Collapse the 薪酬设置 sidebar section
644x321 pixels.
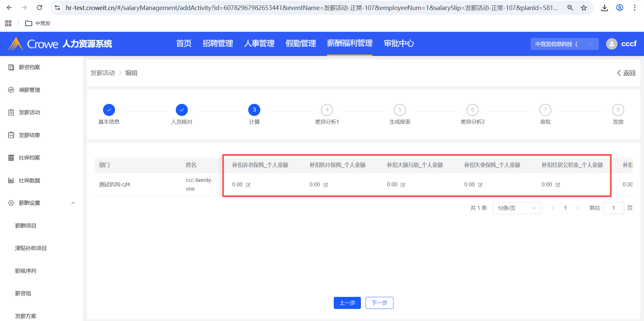73,203
